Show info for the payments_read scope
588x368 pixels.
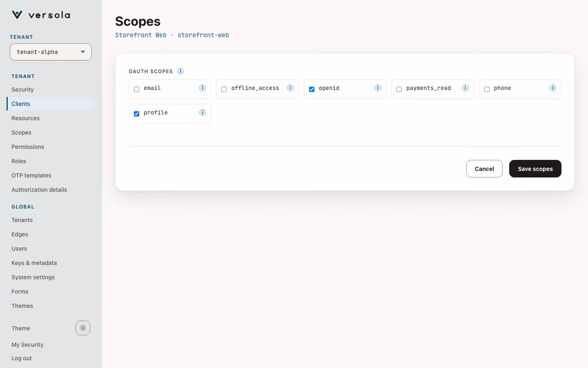click(x=465, y=88)
